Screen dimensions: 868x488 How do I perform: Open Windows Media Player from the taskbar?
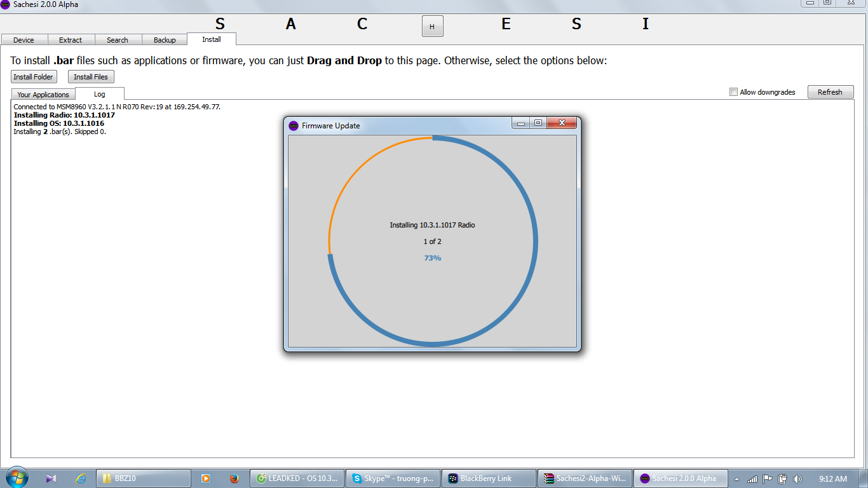point(205,478)
